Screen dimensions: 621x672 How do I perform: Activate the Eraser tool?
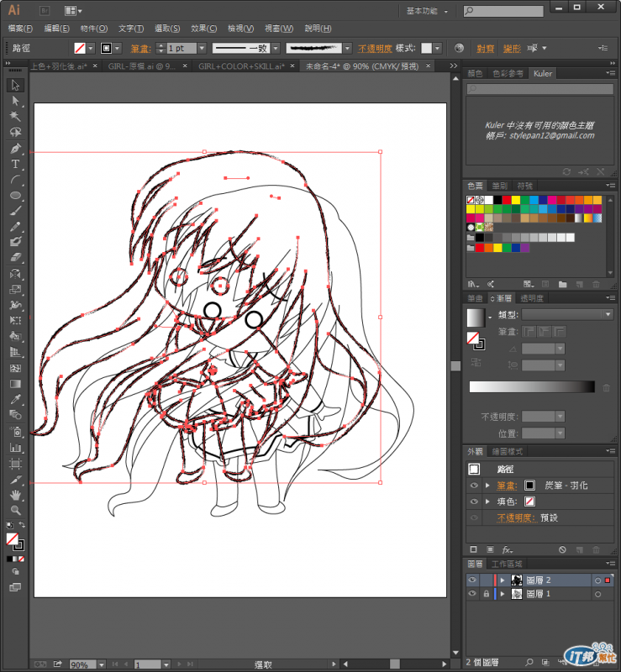(x=15, y=257)
